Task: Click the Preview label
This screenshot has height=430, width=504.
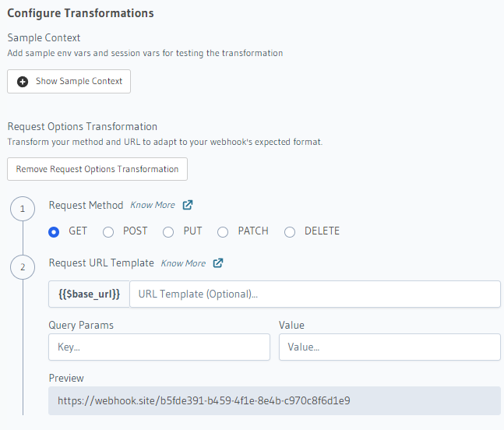Action: click(66, 378)
